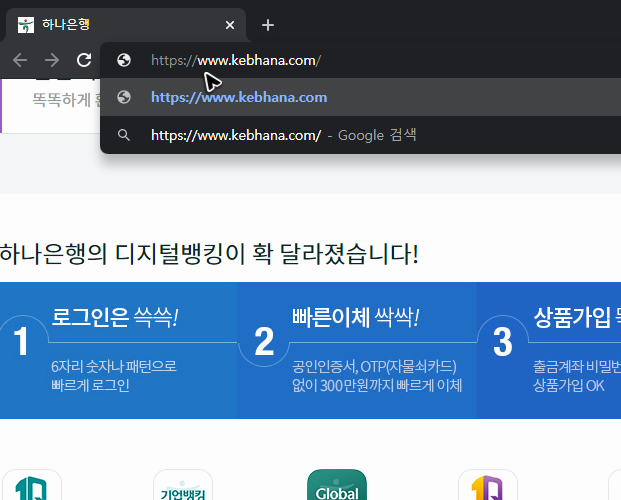Open the 기업뱅킹 app icon

[183, 485]
